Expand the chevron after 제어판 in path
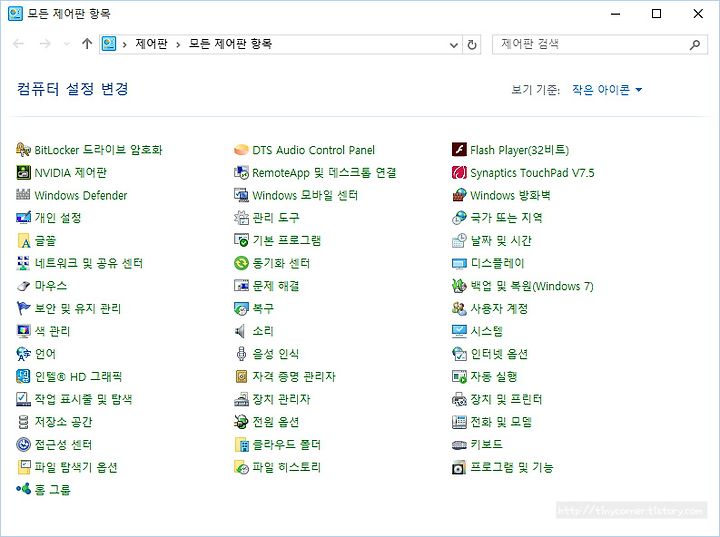This screenshot has width=720, height=537. [x=178, y=45]
